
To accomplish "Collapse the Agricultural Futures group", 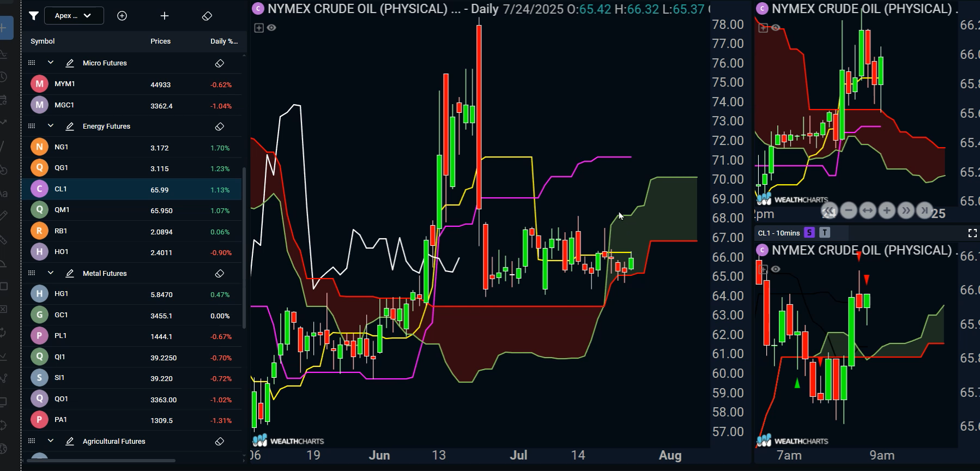I will (51, 441).
